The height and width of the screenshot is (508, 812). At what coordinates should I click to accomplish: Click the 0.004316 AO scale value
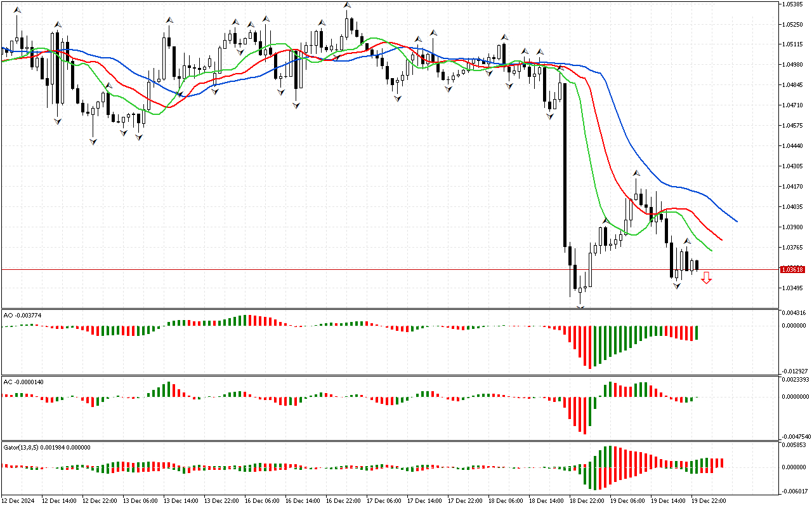[x=794, y=313]
